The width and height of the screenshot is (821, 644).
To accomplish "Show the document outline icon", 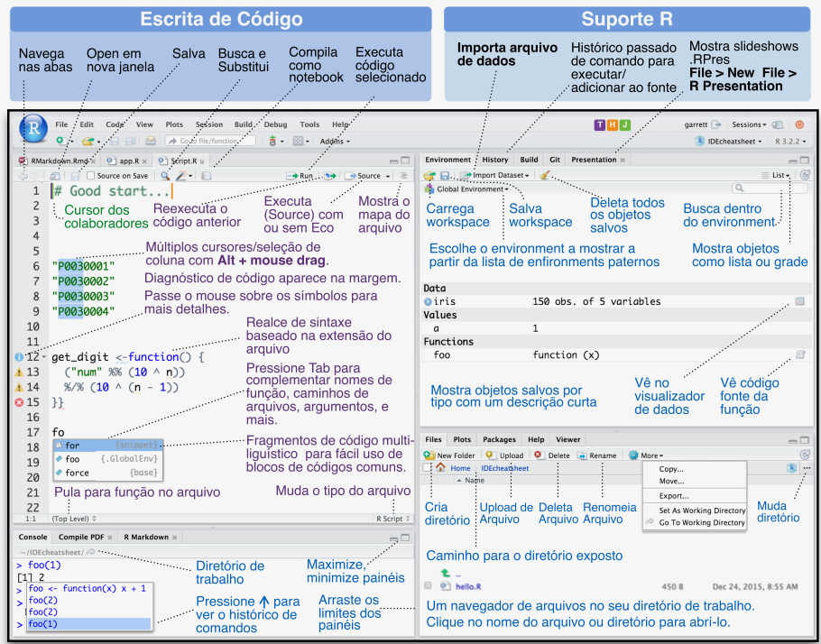I will tap(403, 176).
